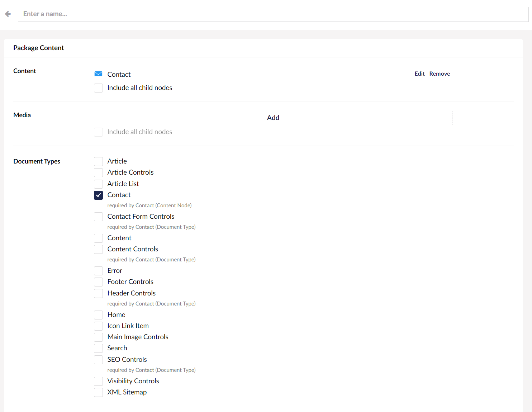The height and width of the screenshot is (412, 532).
Task: Check the Content Controls document type
Action: click(98, 249)
